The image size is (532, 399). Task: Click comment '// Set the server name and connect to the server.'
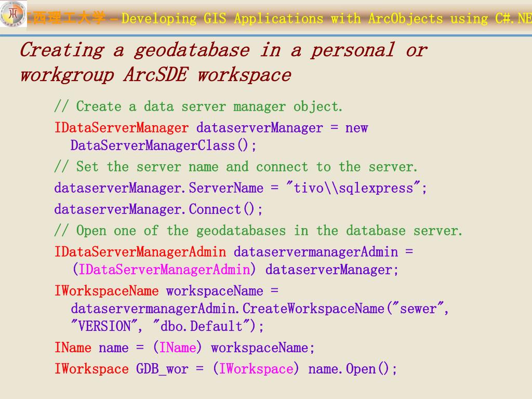pyautogui.click(x=236, y=167)
